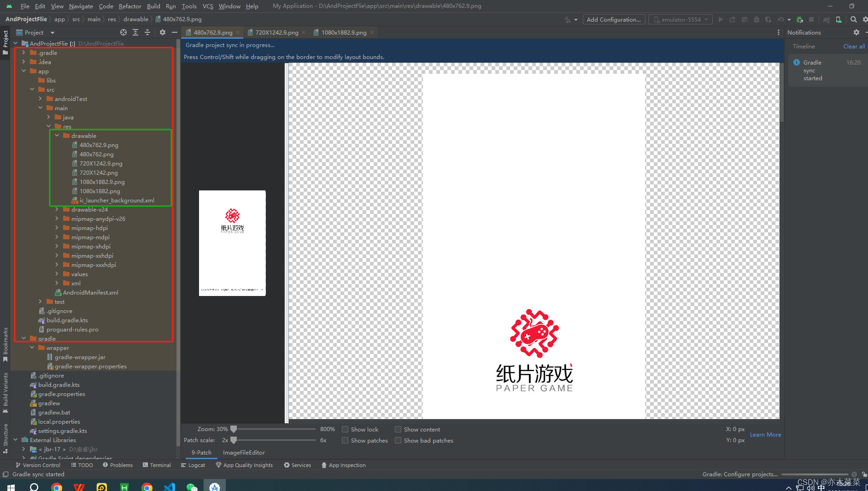Open Device Manager from the toolbar icon
Image resolution: width=868 pixels, height=491 pixels.
tap(839, 19)
